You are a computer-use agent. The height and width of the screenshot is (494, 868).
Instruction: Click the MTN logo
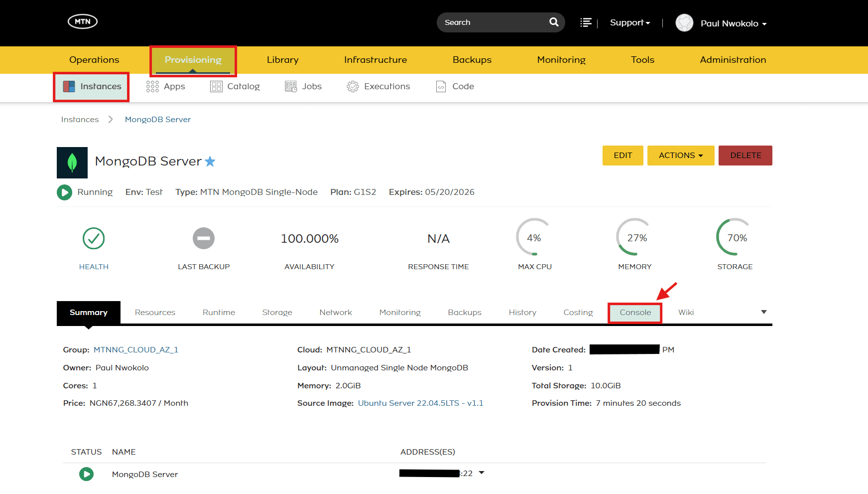(83, 21)
